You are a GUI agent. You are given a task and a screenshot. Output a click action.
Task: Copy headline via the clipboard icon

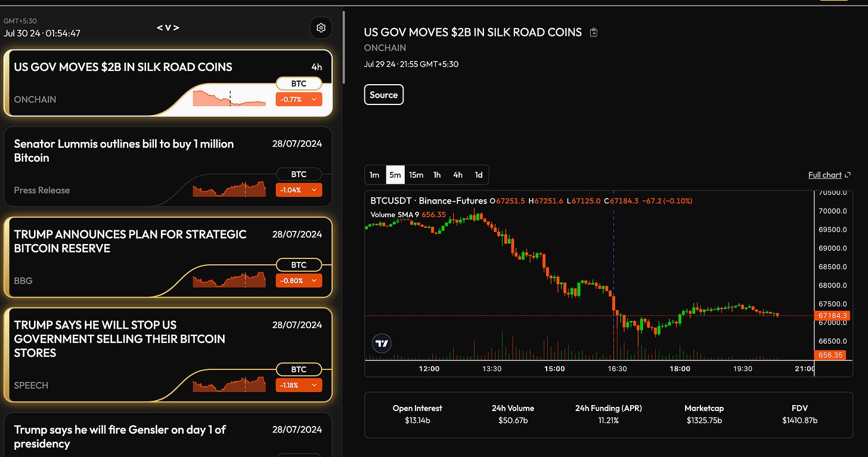[594, 32]
